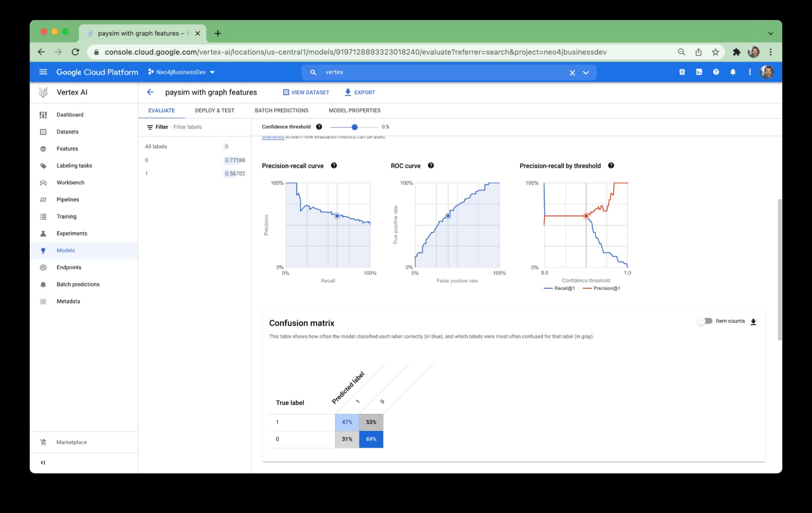The height and width of the screenshot is (513, 812).
Task: Open the notifications bell in header
Action: [733, 72]
